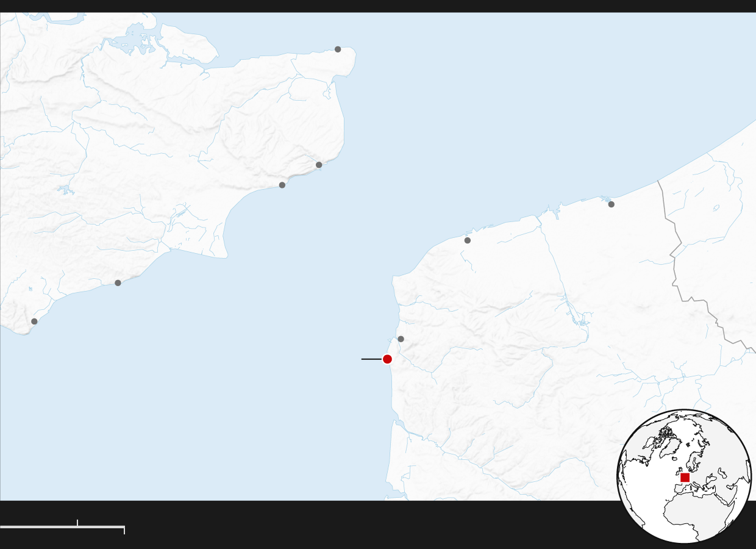Select the gray Folkestone marker west of Dover
Viewport: 756px width, 549px height.
pyautogui.click(x=282, y=185)
